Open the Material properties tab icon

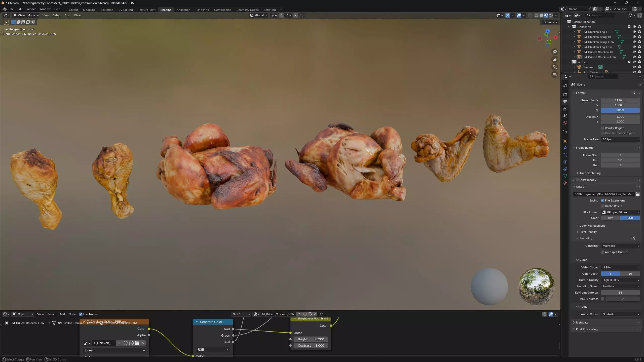pyautogui.click(x=565, y=183)
